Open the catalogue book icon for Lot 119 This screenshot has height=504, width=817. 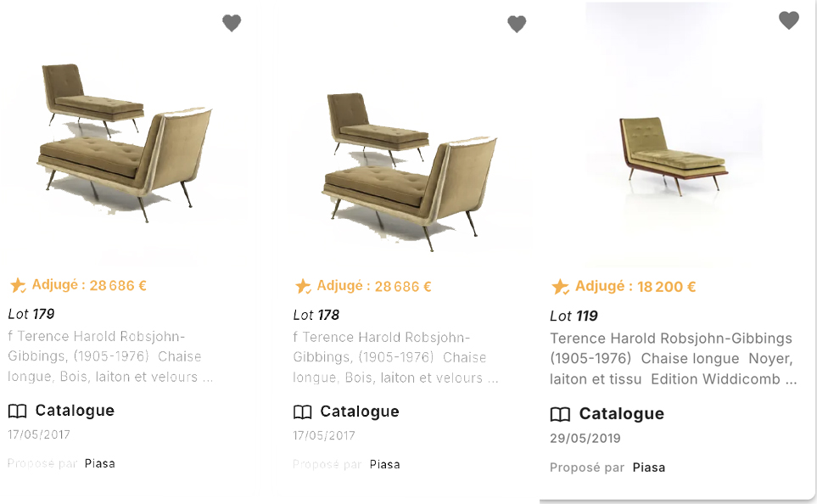(x=560, y=415)
